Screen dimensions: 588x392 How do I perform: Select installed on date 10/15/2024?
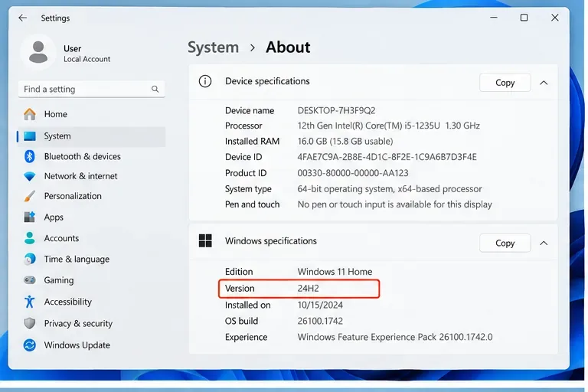(320, 305)
